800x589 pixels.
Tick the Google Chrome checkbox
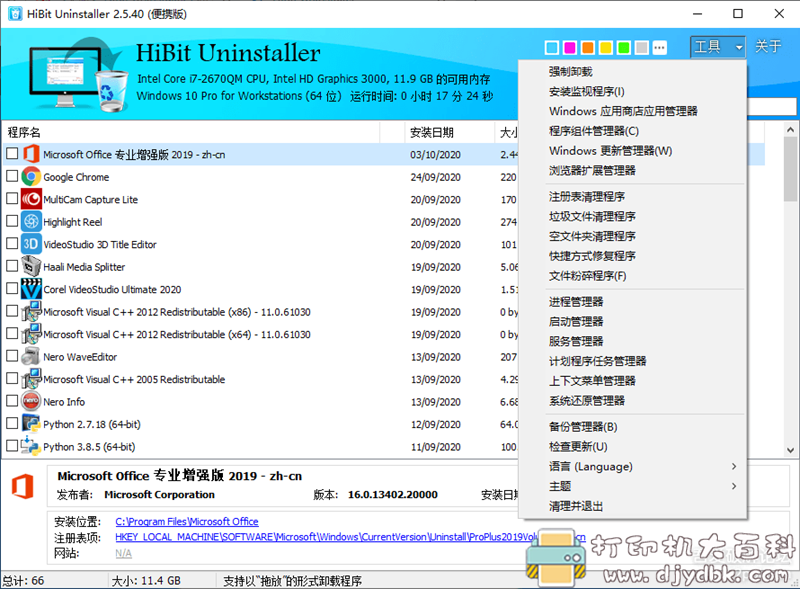[x=12, y=176]
